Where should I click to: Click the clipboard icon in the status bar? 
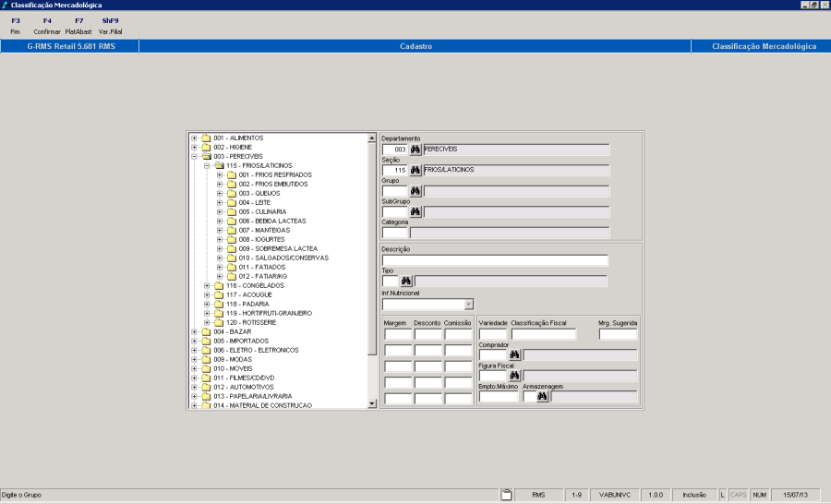pos(506,495)
